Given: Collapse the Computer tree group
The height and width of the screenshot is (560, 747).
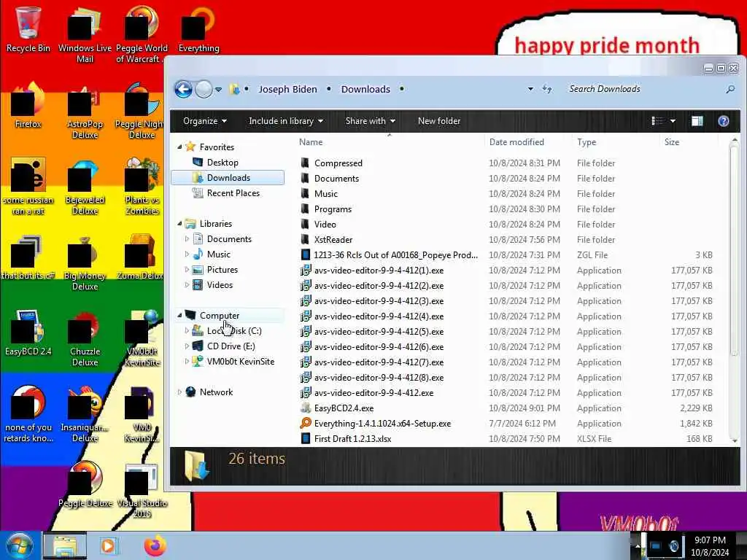Looking at the screenshot, I should pyautogui.click(x=179, y=315).
